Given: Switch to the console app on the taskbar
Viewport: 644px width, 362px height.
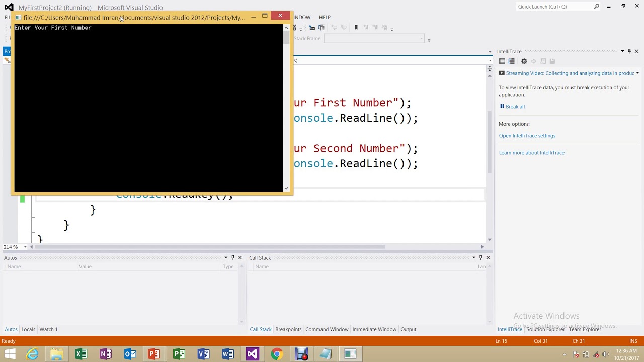Looking at the screenshot, I should point(350,354).
